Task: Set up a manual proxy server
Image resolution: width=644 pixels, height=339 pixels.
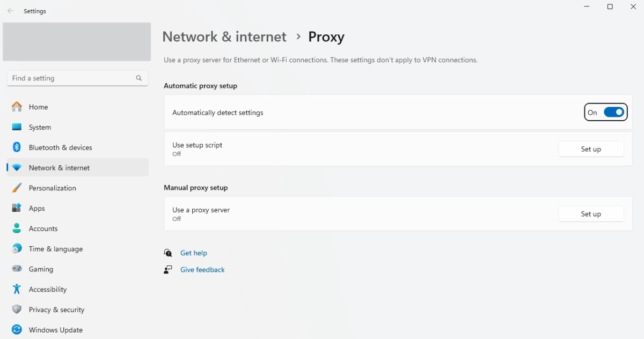Action: [591, 213]
